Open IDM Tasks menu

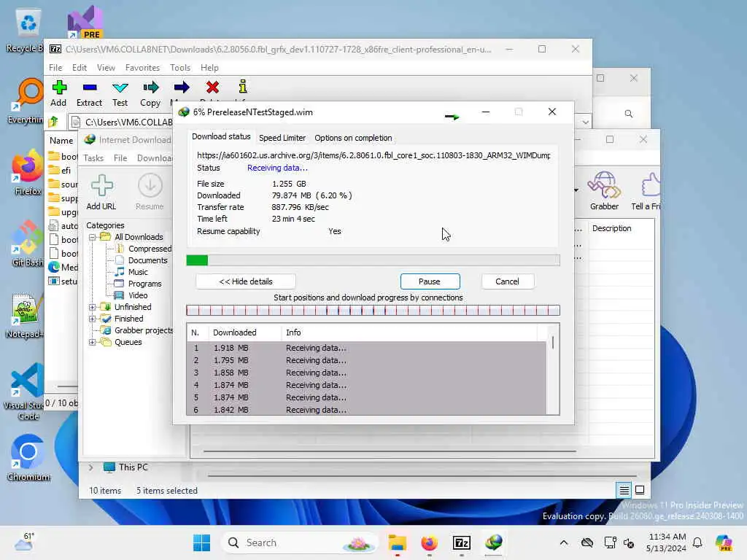93,158
